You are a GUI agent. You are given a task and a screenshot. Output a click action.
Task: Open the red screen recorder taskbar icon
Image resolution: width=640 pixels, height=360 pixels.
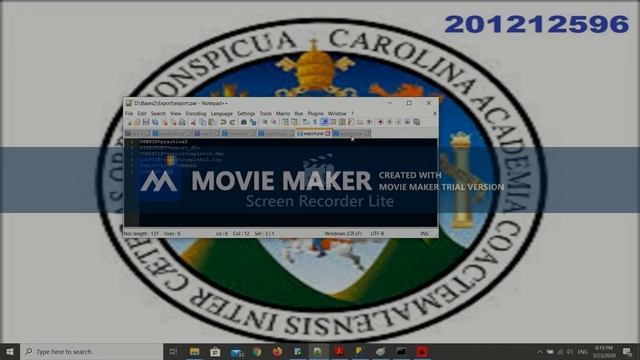coord(422,351)
